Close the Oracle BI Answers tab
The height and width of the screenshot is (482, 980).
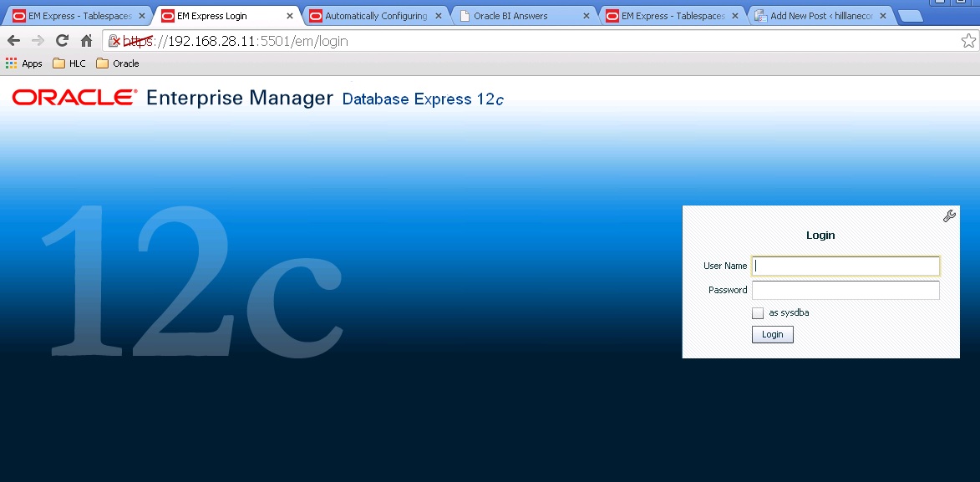click(x=586, y=16)
